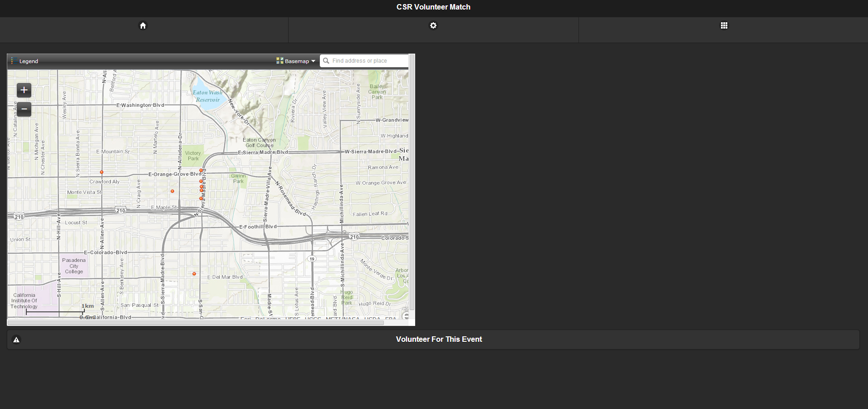Click California Institute Of Technology label
Viewport: 868px width, 409px height.
[25, 301]
